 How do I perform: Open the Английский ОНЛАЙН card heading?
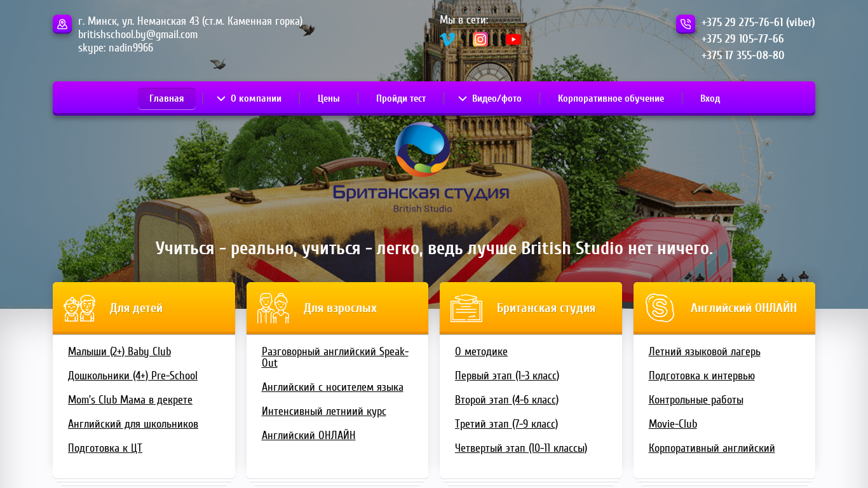point(743,308)
